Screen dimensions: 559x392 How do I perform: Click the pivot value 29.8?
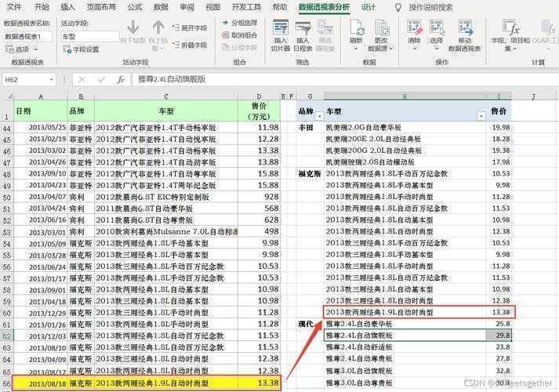click(499, 336)
